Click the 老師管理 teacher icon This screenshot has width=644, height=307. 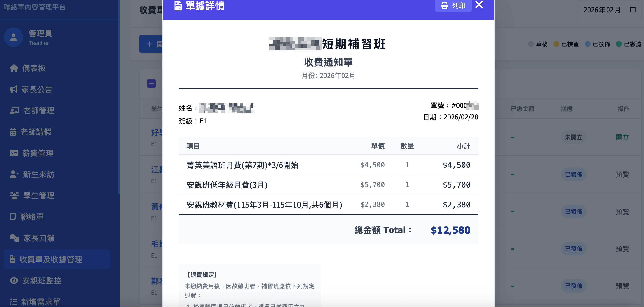14,111
